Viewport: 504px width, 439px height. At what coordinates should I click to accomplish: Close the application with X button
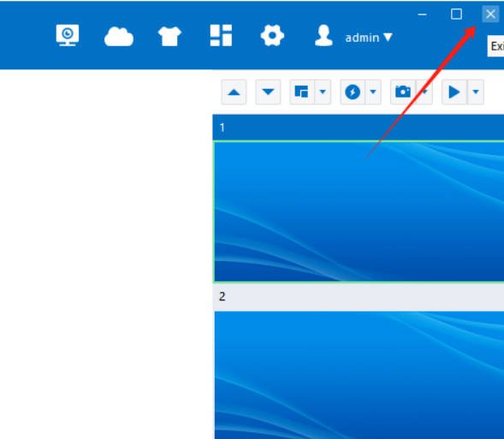tap(490, 15)
